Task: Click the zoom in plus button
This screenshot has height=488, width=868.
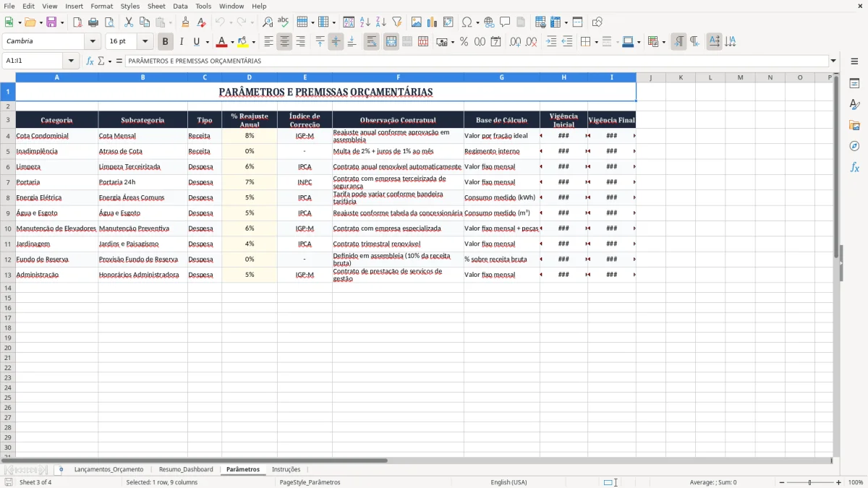Action: pyautogui.click(x=838, y=482)
